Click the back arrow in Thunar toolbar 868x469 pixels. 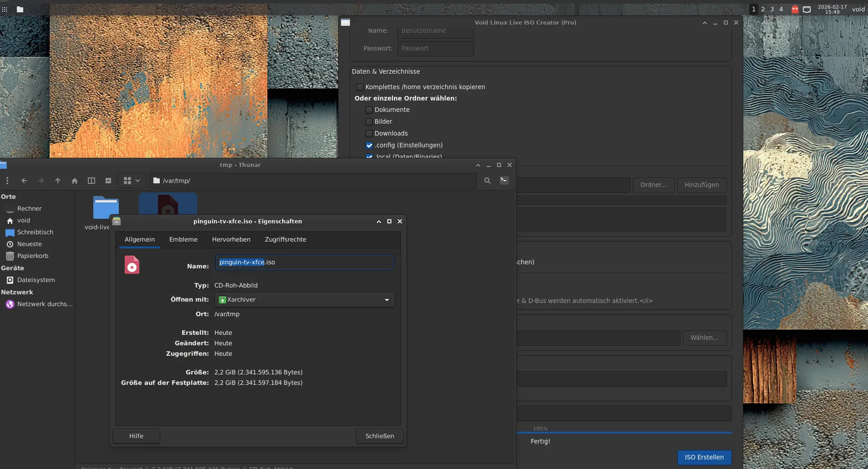(x=24, y=181)
